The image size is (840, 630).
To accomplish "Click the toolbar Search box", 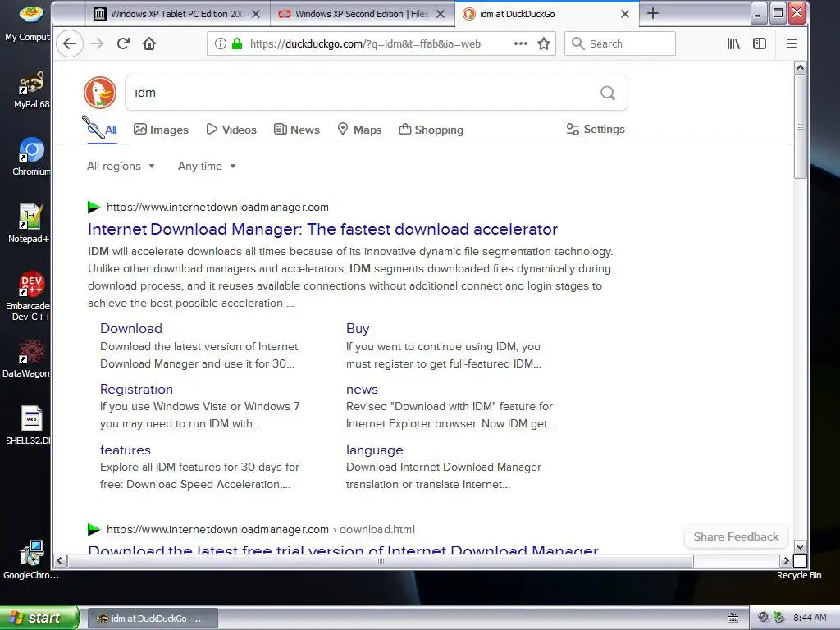I will [620, 44].
